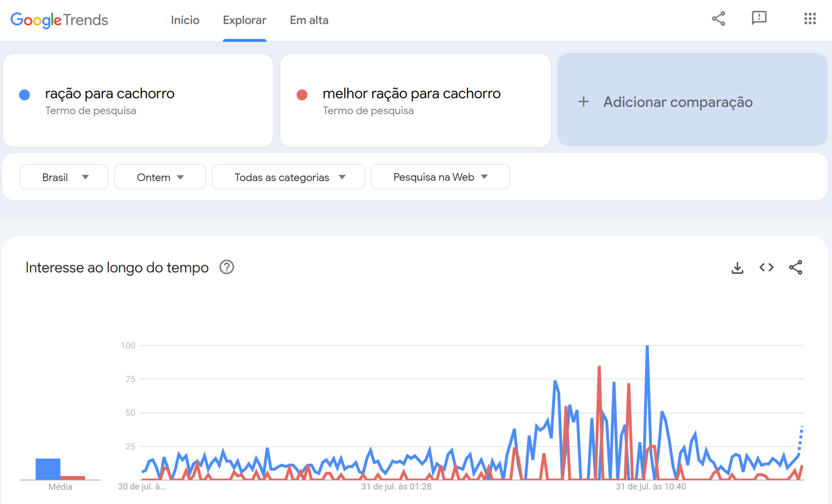Share the interest over time chart
The width and height of the screenshot is (832, 504).
pos(796,267)
